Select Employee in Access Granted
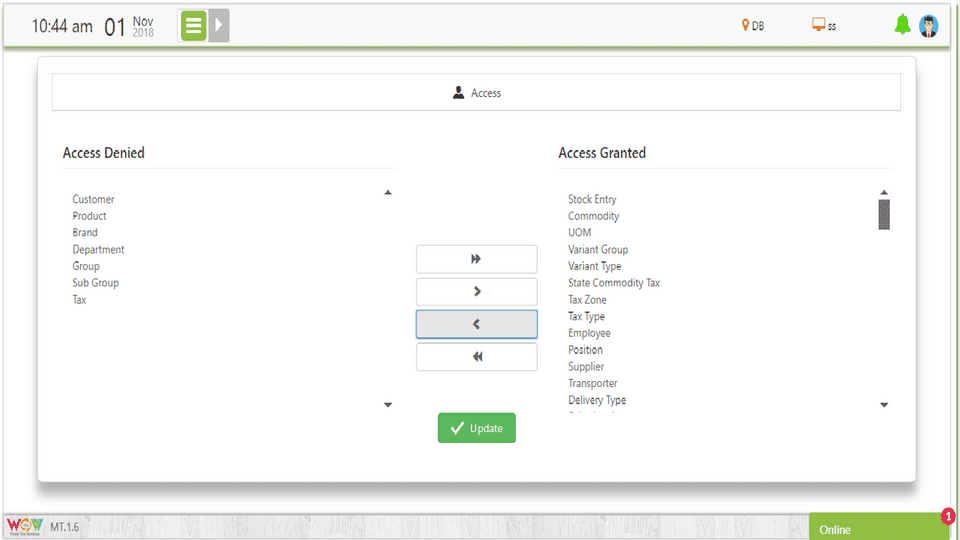 click(x=589, y=333)
